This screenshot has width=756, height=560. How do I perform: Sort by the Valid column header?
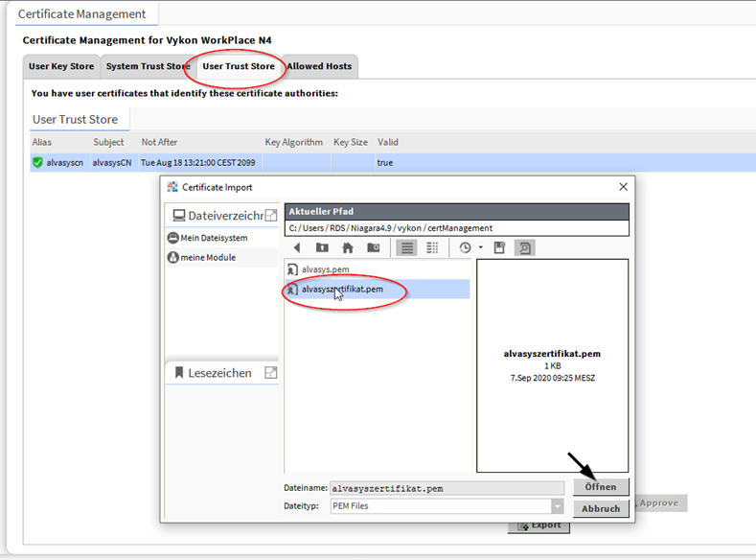click(388, 142)
